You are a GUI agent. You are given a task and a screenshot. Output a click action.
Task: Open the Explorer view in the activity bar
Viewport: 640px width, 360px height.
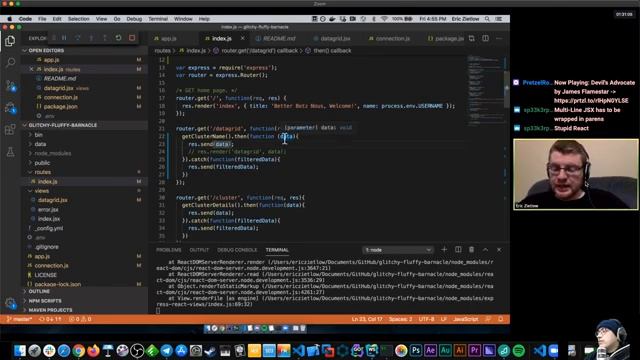(x=10, y=41)
